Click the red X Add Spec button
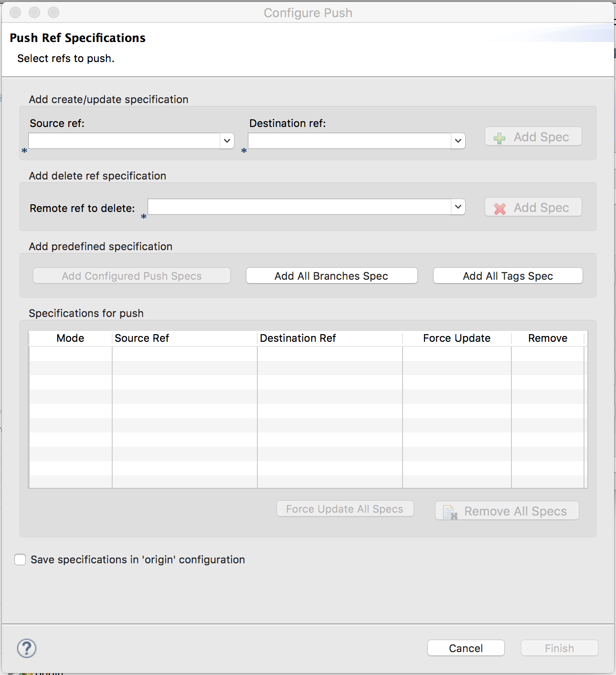 (x=533, y=207)
